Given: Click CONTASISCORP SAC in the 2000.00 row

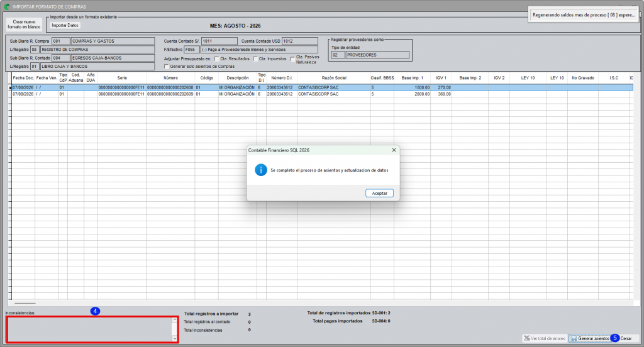Looking at the screenshot, I should tap(318, 94).
